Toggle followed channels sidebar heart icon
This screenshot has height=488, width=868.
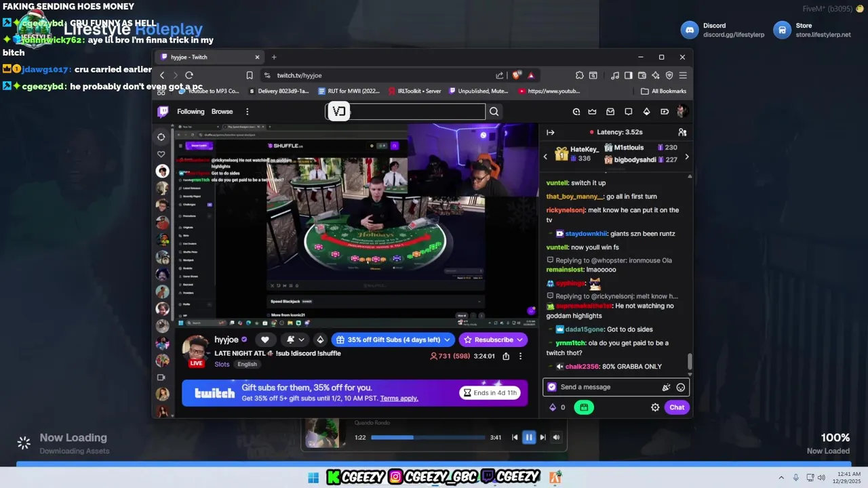pyautogui.click(x=161, y=154)
